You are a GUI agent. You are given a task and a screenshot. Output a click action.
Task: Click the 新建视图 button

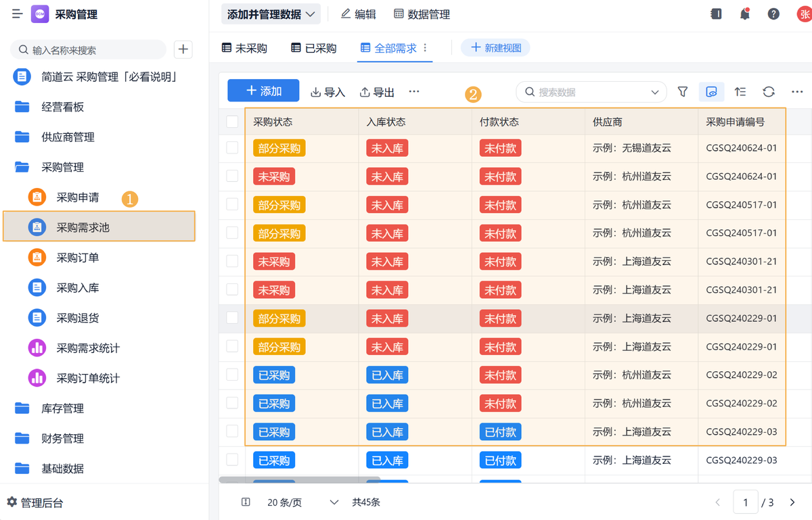[x=495, y=48]
